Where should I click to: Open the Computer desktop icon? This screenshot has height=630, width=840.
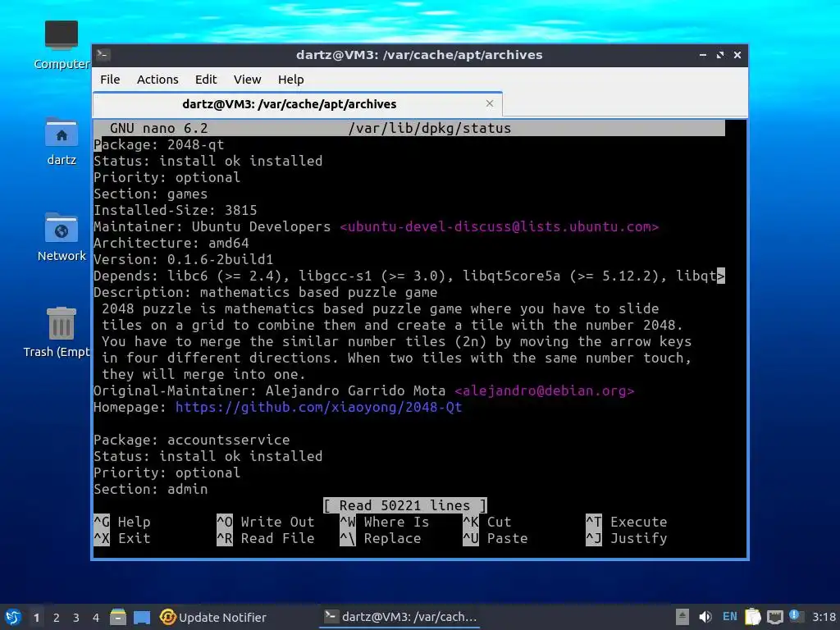click(x=61, y=45)
